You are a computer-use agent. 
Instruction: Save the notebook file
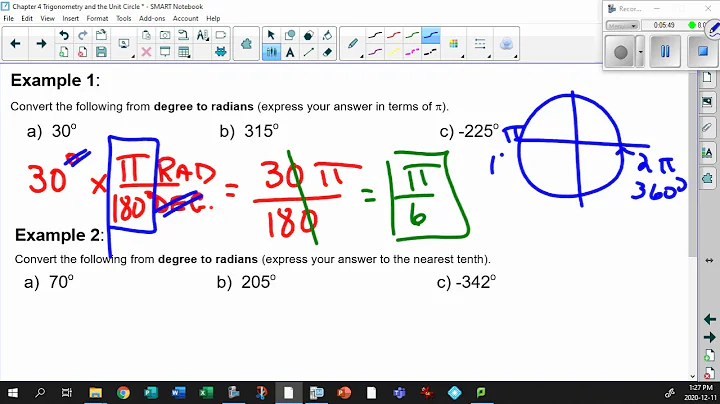(x=101, y=52)
